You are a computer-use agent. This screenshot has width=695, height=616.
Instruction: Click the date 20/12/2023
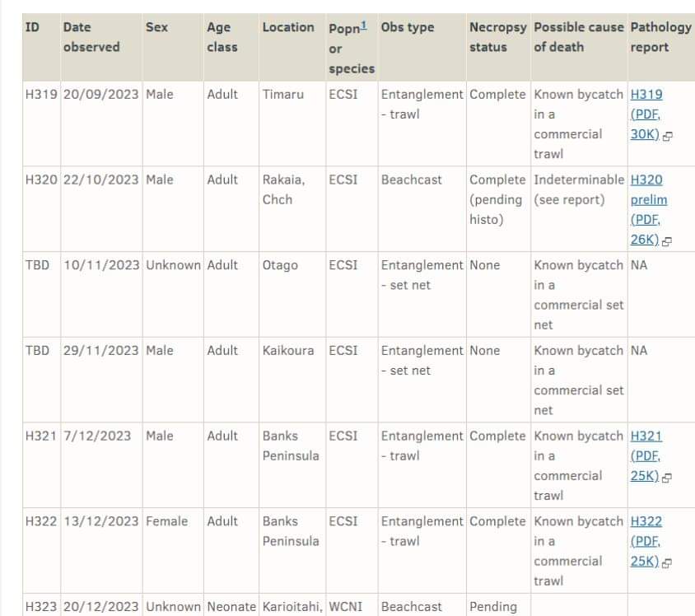pos(101,607)
